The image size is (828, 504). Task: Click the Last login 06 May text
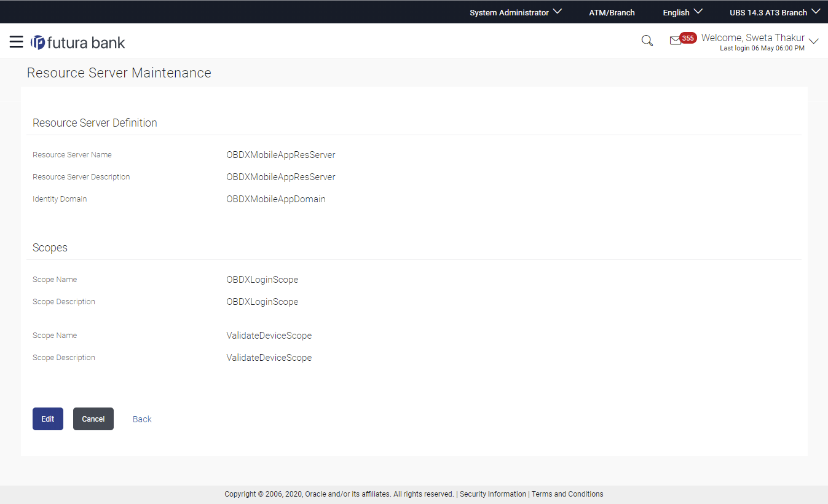click(762, 48)
